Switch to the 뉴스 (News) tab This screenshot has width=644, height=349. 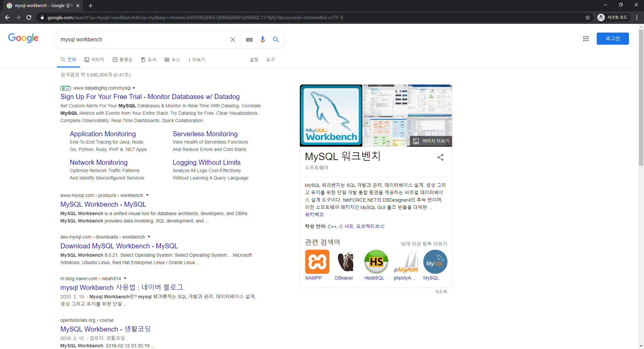point(172,60)
